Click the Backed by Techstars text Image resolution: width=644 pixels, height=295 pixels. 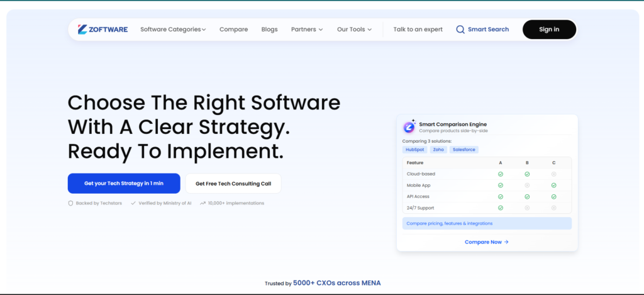point(99,203)
